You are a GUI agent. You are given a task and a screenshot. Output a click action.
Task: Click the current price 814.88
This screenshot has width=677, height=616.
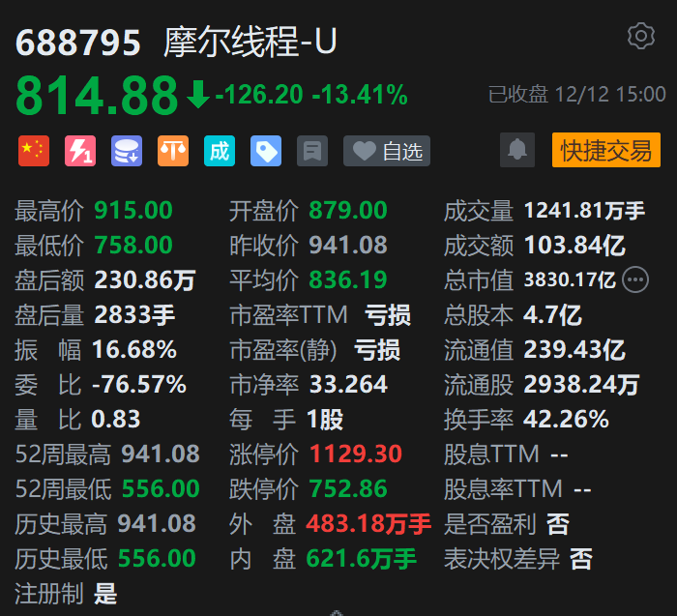[98, 95]
